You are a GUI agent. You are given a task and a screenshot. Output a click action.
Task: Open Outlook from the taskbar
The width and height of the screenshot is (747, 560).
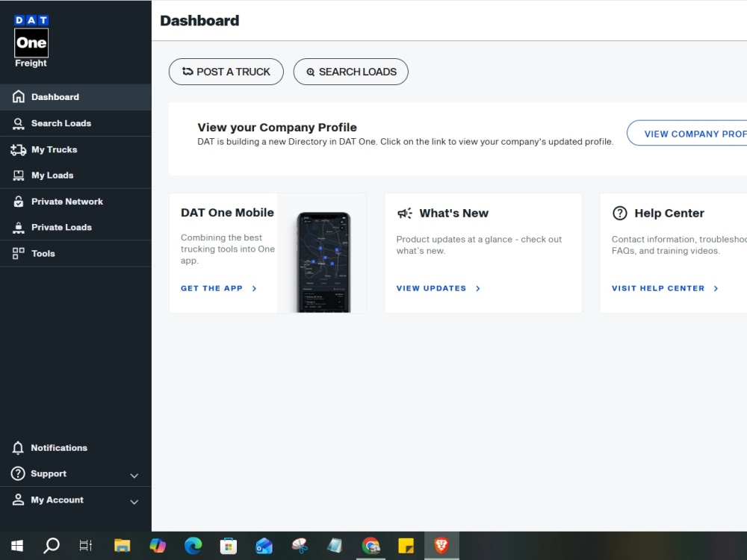click(264, 546)
